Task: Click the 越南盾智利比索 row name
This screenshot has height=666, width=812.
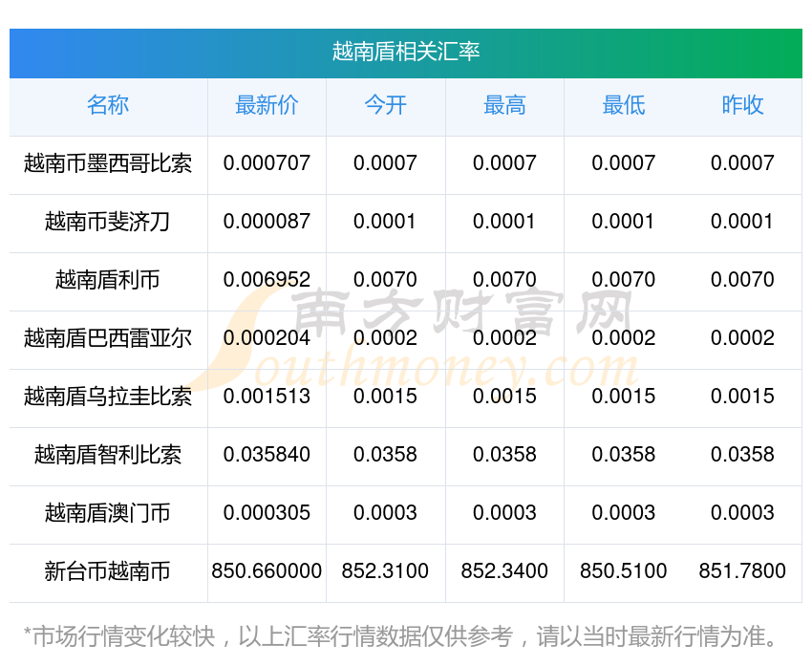Action: point(108,455)
